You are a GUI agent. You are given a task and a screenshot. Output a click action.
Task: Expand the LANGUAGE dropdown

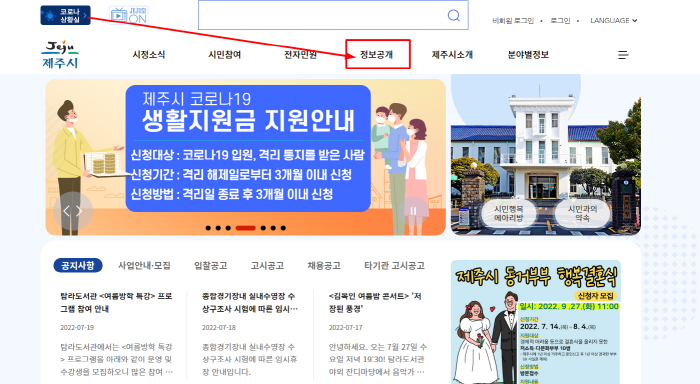point(614,21)
